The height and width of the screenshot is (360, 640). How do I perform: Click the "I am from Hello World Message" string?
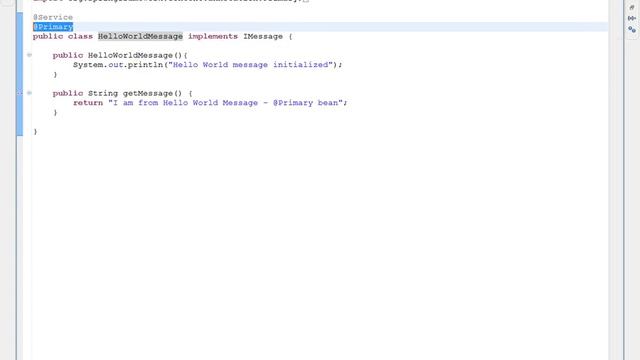[x=225, y=103]
